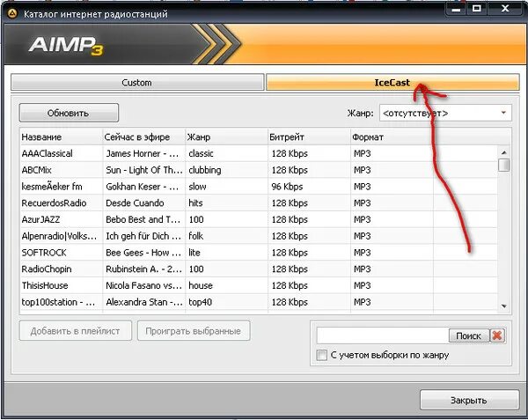Select the top100station row
Image resolution: width=528 pixels, height=420 pixels.
tap(259, 302)
